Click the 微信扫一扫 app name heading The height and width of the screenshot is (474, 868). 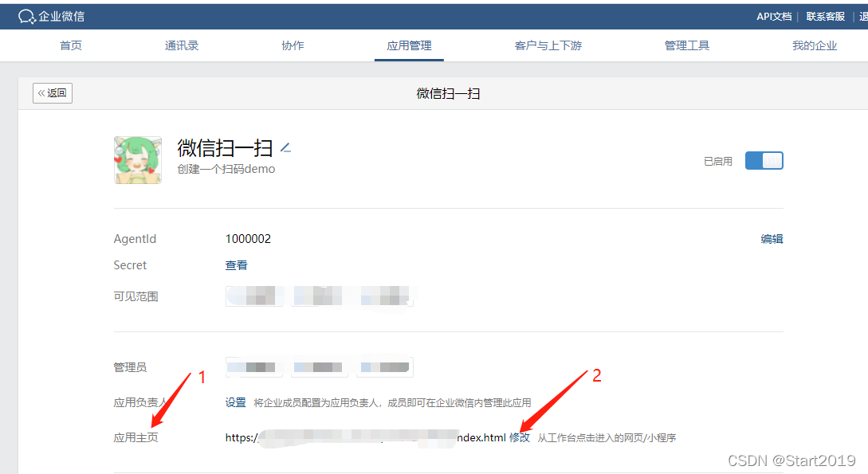(x=225, y=147)
